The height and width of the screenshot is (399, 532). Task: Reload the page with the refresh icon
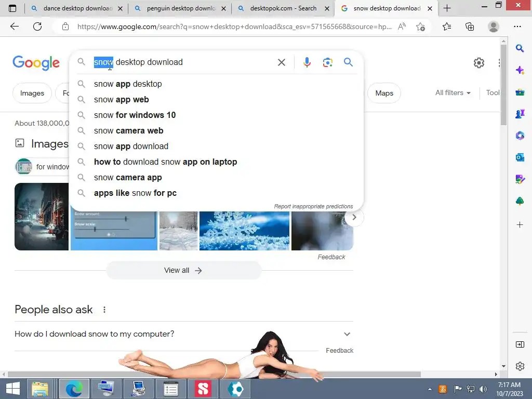tap(37, 26)
